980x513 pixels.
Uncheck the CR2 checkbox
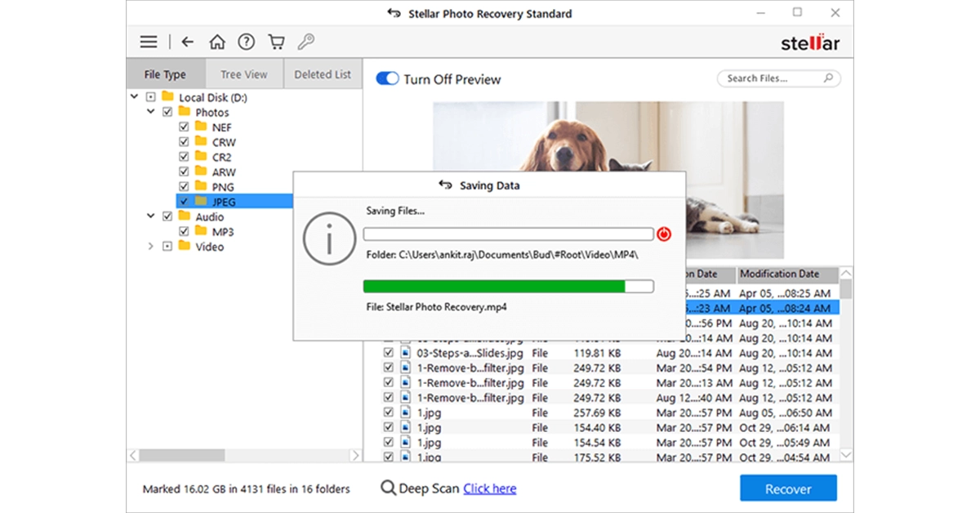pos(184,156)
